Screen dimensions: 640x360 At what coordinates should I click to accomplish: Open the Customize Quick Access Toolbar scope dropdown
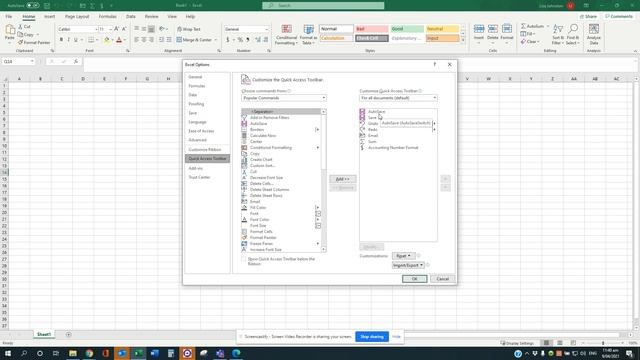coord(398,98)
